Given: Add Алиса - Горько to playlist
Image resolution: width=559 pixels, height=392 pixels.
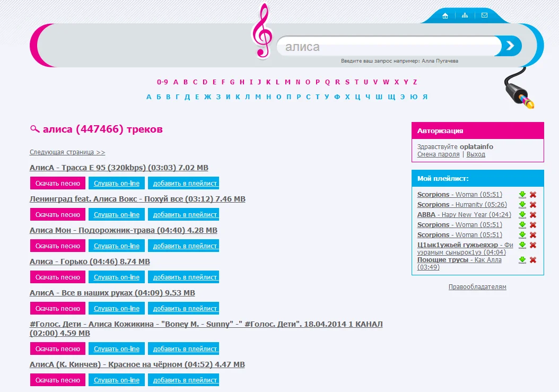Looking at the screenshot, I should [184, 277].
